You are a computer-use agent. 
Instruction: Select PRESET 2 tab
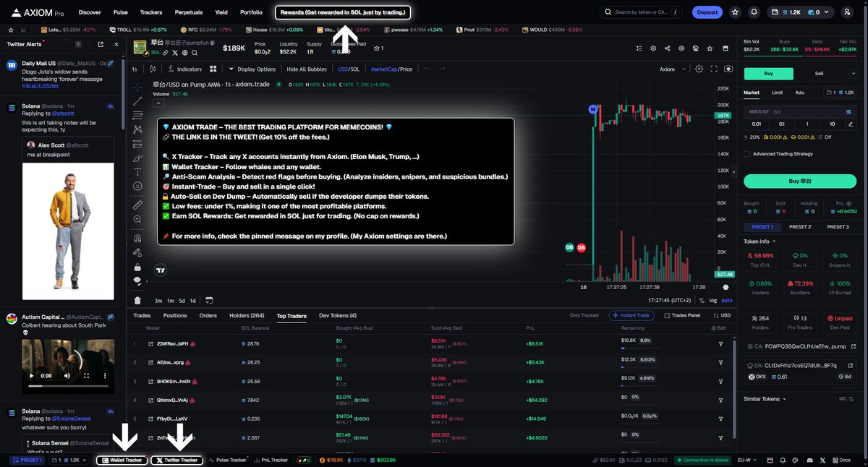click(800, 227)
